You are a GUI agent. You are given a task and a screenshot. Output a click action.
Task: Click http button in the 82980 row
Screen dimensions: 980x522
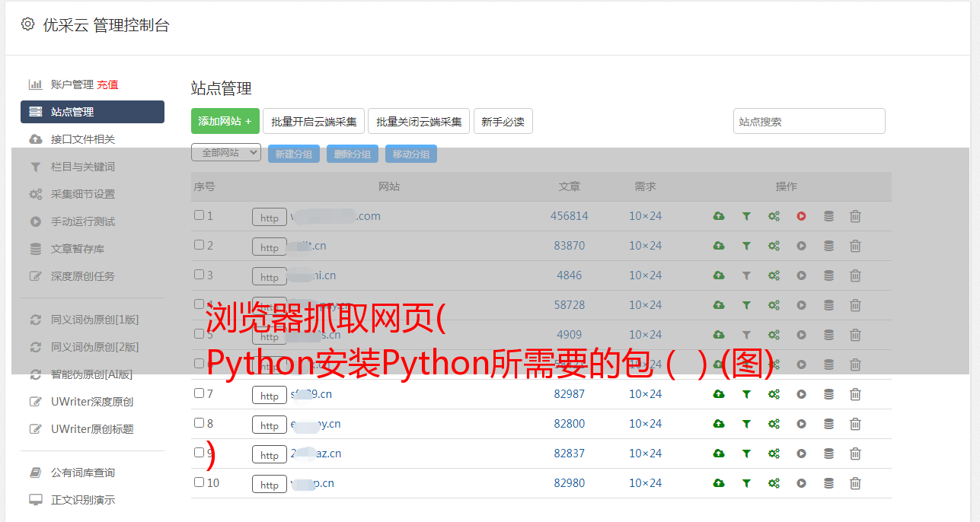point(270,485)
